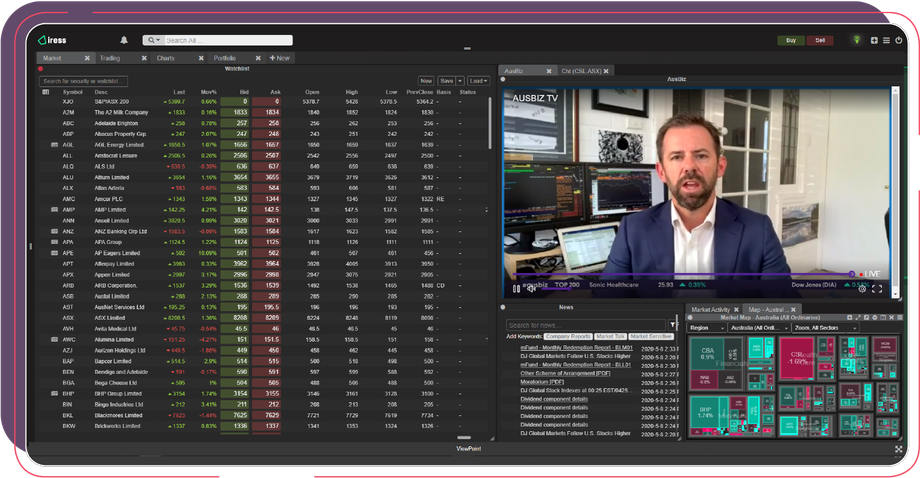Focus the Search All input field
Viewport: 920px width, 478px height.
(x=228, y=40)
